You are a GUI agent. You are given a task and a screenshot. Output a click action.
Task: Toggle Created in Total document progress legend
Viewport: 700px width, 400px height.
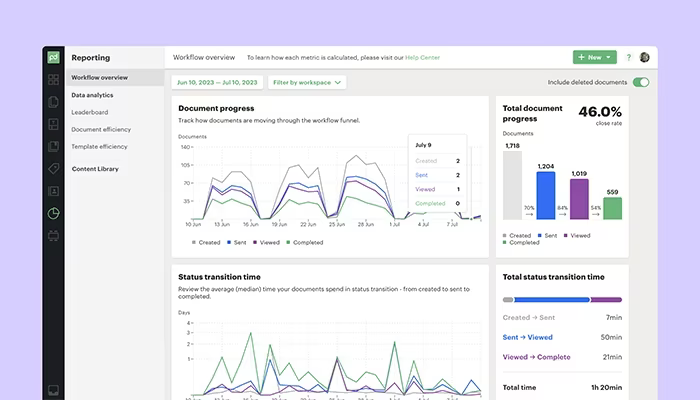pos(517,235)
